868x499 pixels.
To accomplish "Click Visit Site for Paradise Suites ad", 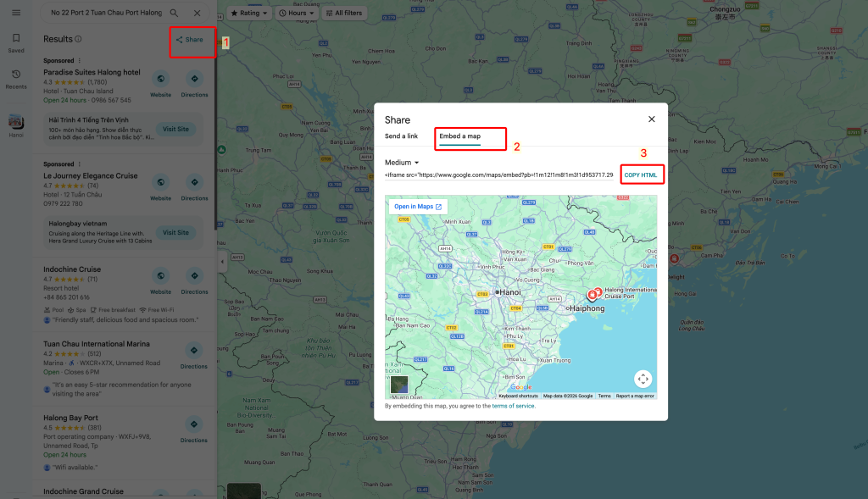I will (x=175, y=129).
